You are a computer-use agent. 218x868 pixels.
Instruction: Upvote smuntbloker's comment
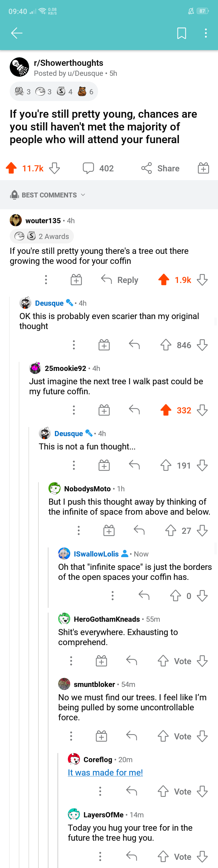click(163, 736)
